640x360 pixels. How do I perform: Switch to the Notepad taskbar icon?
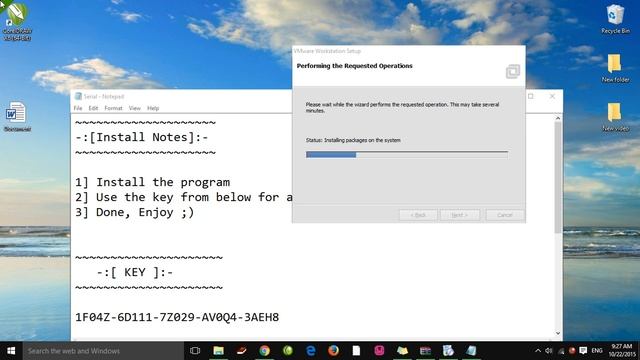[471, 351]
